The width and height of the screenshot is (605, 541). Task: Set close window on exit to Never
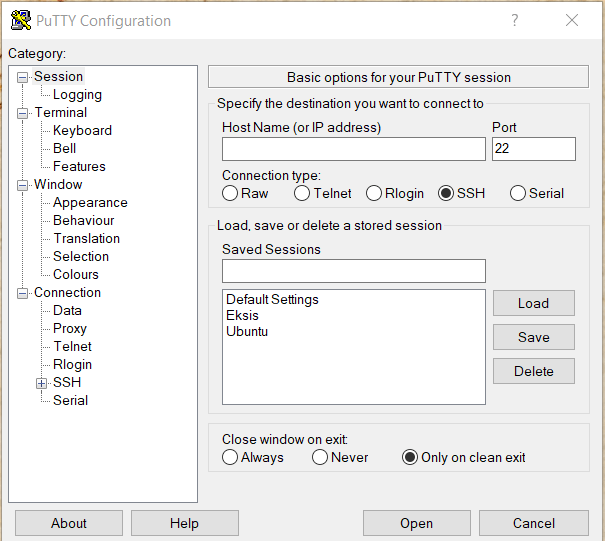pos(320,457)
